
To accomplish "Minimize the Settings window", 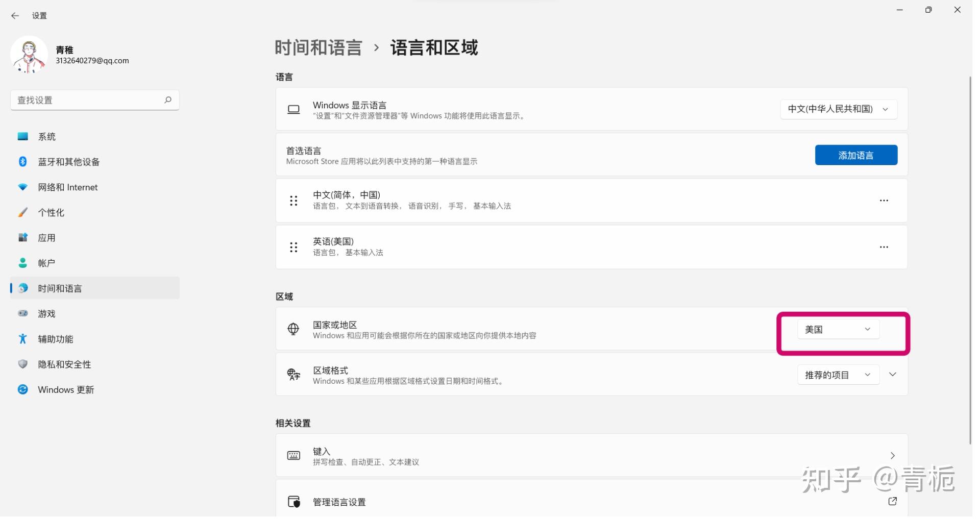I will click(x=906, y=10).
